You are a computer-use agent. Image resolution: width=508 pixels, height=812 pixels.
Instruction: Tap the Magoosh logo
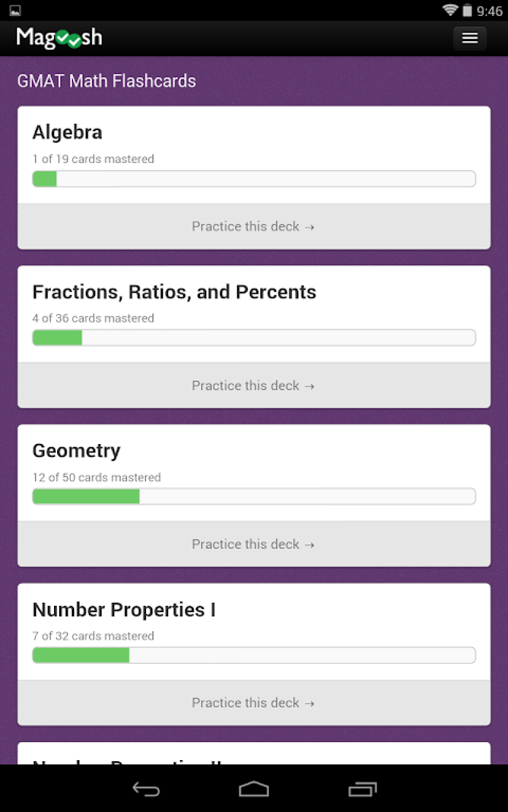59,38
